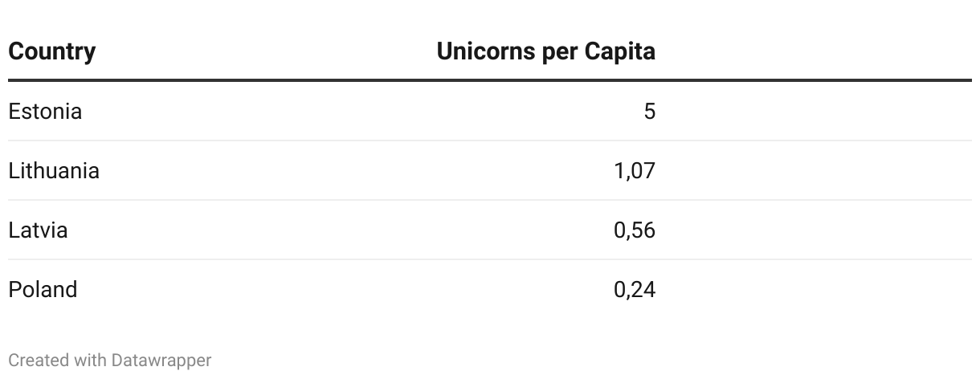Image resolution: width=980 pixels, height=379 pixels.
Task: Select the Lithuania country cell
Action: [x=54, y=171]
